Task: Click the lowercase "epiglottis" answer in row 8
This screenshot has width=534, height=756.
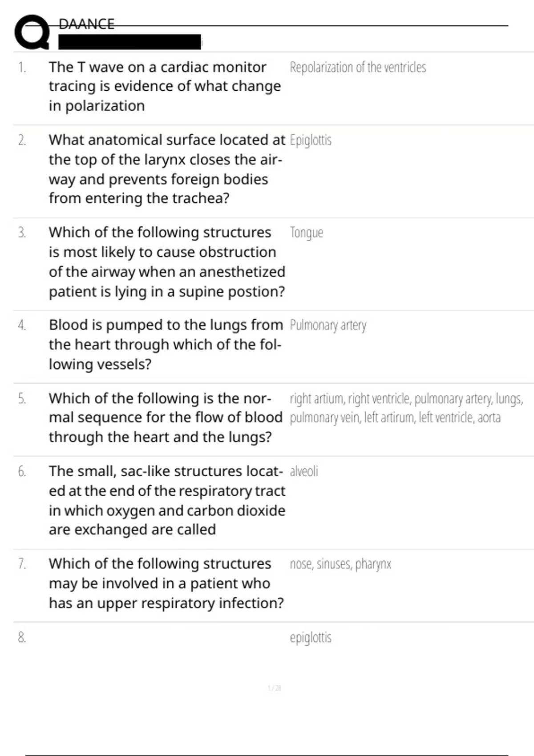Action: 311,638
